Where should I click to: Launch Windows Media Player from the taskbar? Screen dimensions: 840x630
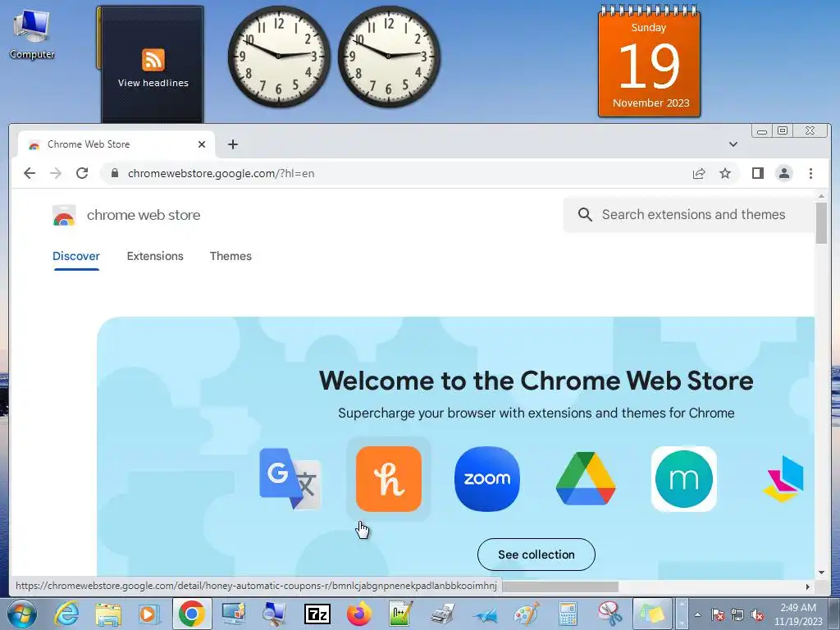coord(149,614)
